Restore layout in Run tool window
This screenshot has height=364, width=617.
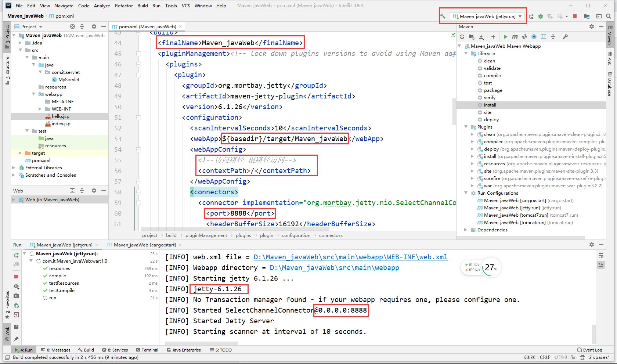pyautogui.click(x=16, y=327)
